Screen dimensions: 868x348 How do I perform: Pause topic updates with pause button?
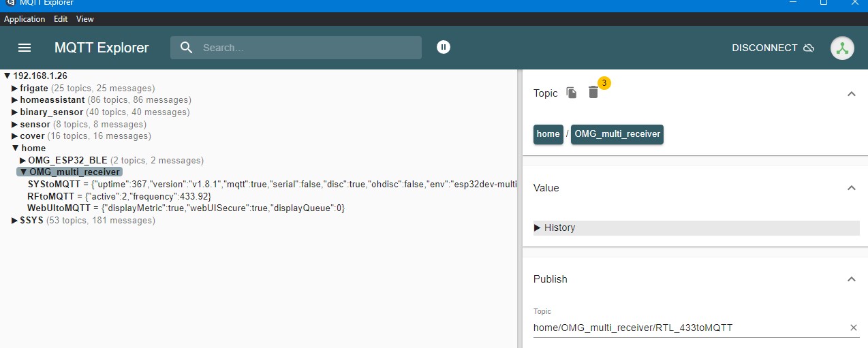pyautogui.click(x=444, y=47)
